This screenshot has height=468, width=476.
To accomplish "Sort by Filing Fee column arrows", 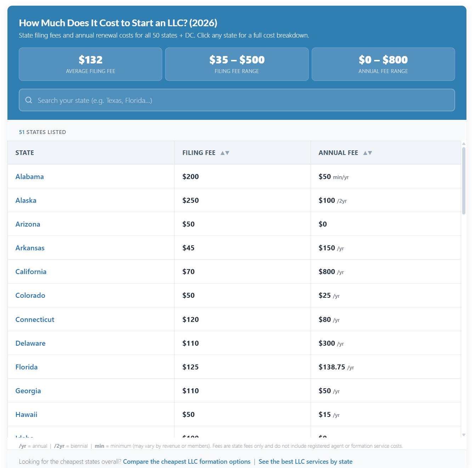I will point(225,153).
